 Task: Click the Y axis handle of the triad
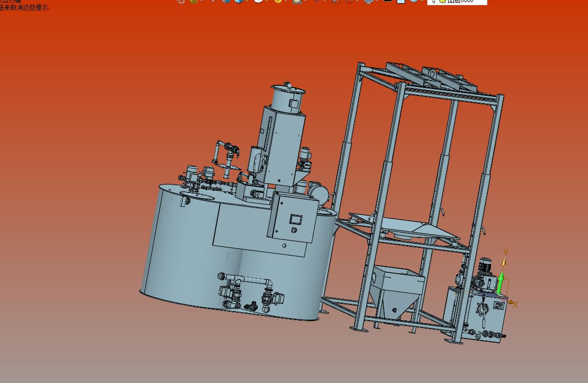coord(505,261)
